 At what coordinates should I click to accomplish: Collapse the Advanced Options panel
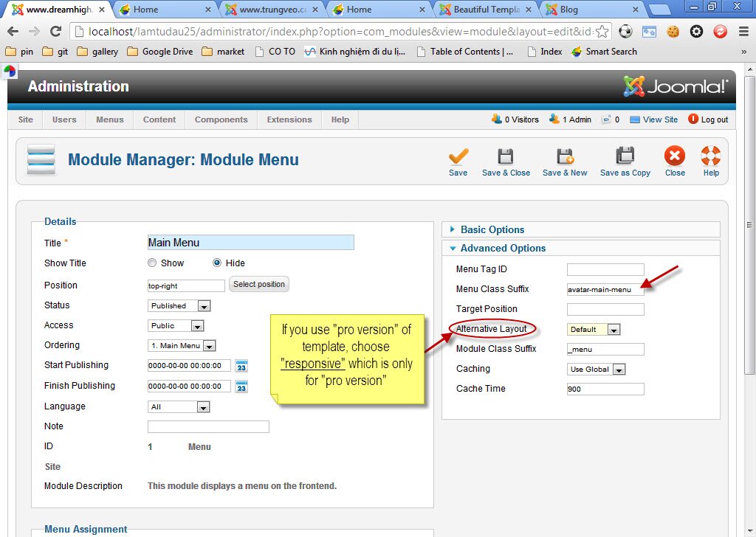coord(501,248)
